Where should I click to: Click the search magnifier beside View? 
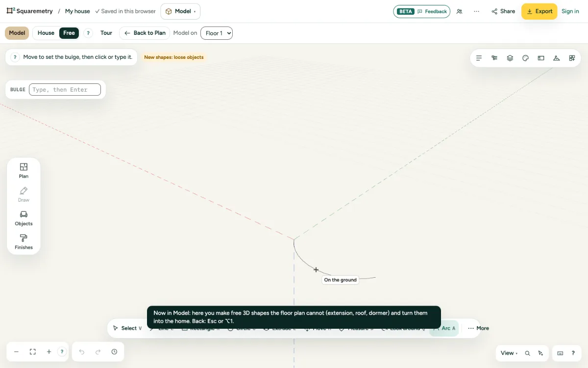point(528,353)
